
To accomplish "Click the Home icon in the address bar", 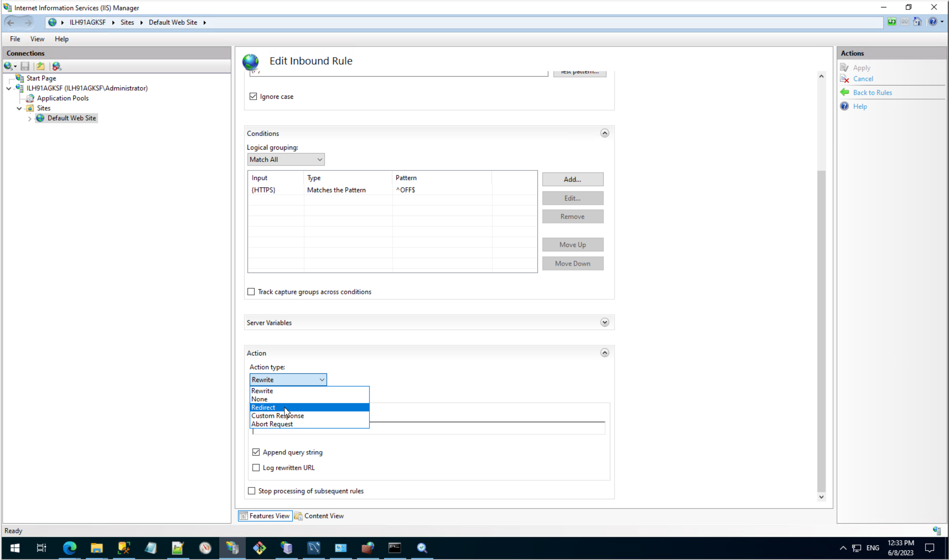I will point(917,22).
